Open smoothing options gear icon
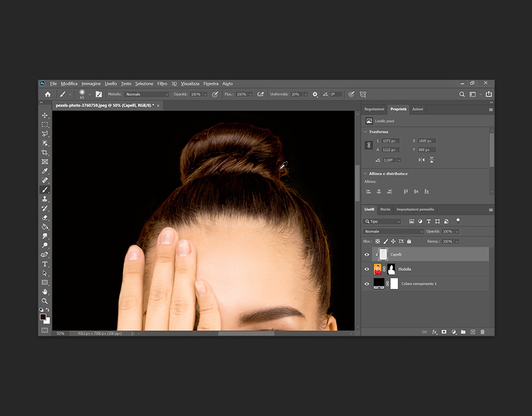The image size is (532, 416). [x=315, y=95]
